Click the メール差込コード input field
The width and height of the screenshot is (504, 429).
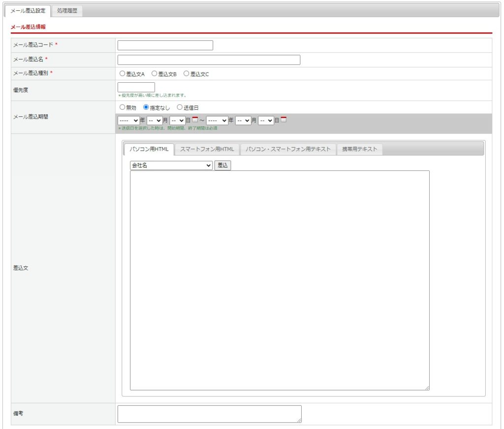coord(165,45)
